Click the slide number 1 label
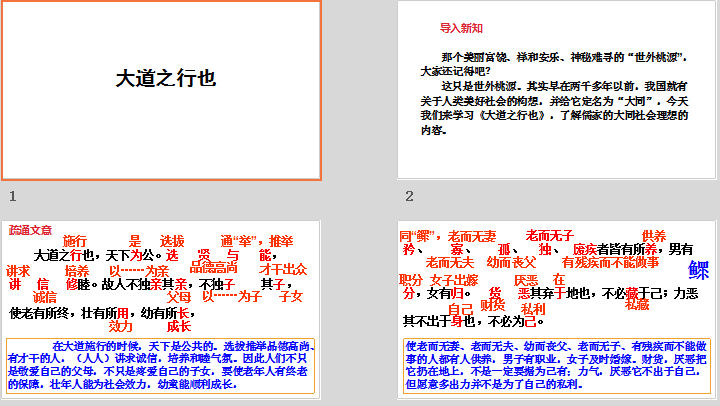Viewport: 720px width, 406px height. point(12,196)
